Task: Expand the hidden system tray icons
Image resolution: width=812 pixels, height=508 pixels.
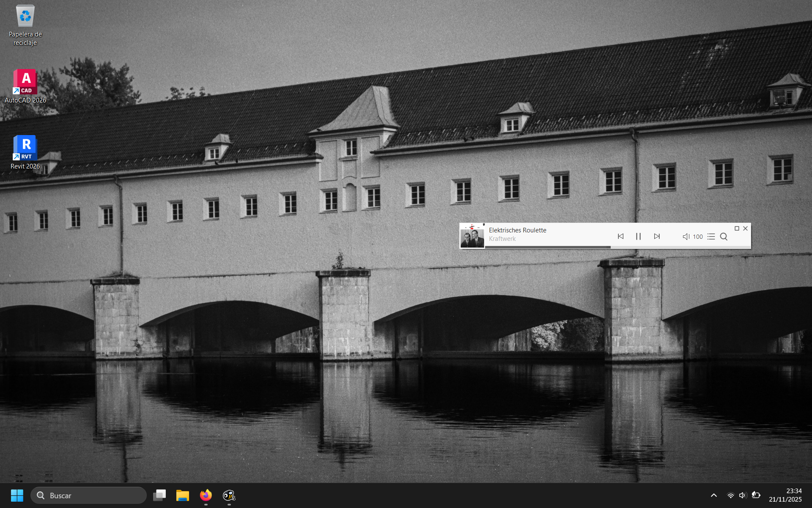Action: [713, 495]
